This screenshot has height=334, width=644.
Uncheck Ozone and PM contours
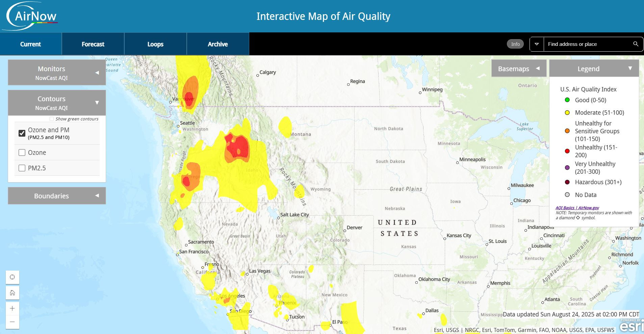click(22, 133)
